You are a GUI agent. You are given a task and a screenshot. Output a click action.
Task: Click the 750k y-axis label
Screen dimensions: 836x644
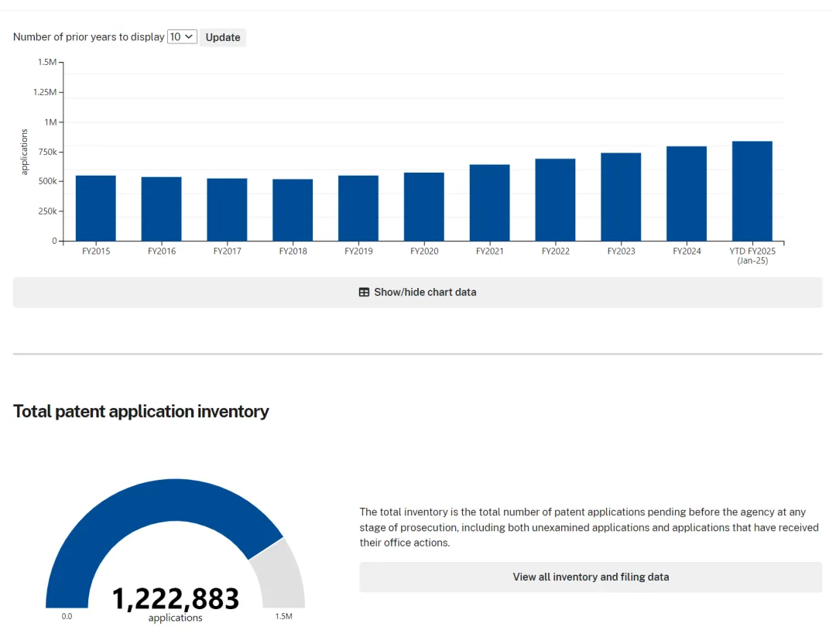47,152
